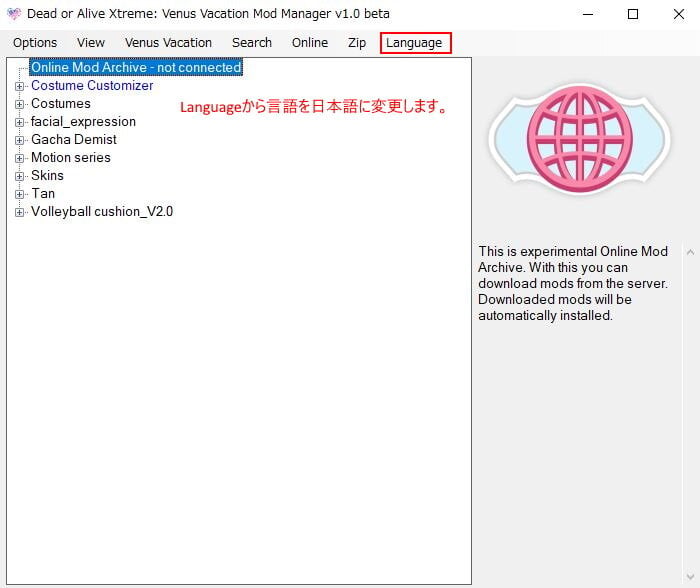The image size is (700, 588).
Task: Select the facial_expression tree item
Action: pos(83,121)
